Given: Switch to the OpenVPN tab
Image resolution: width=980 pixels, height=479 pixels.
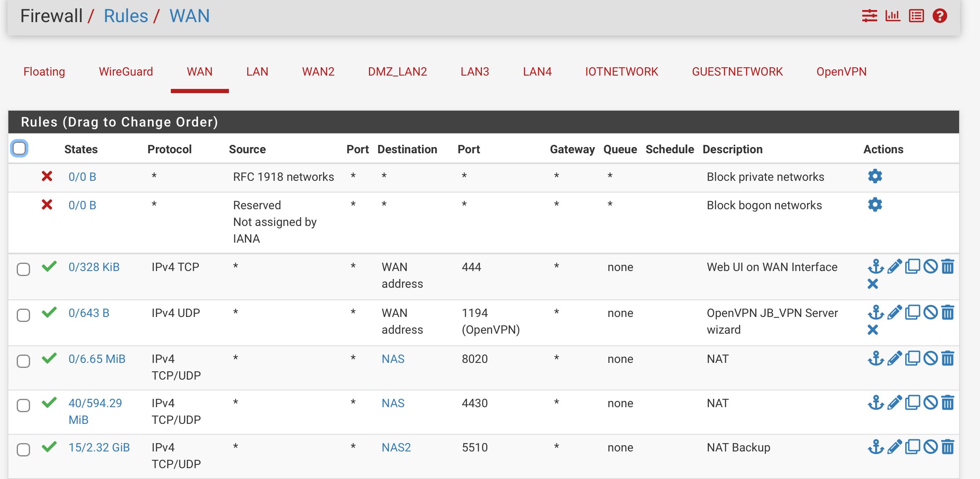Looking at the screenshot, I should tap(841, 72).
